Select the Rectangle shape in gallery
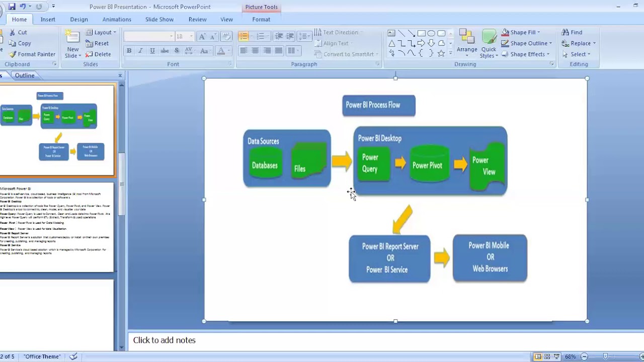This screenshot has width=644, height=362. pos(422,33)
